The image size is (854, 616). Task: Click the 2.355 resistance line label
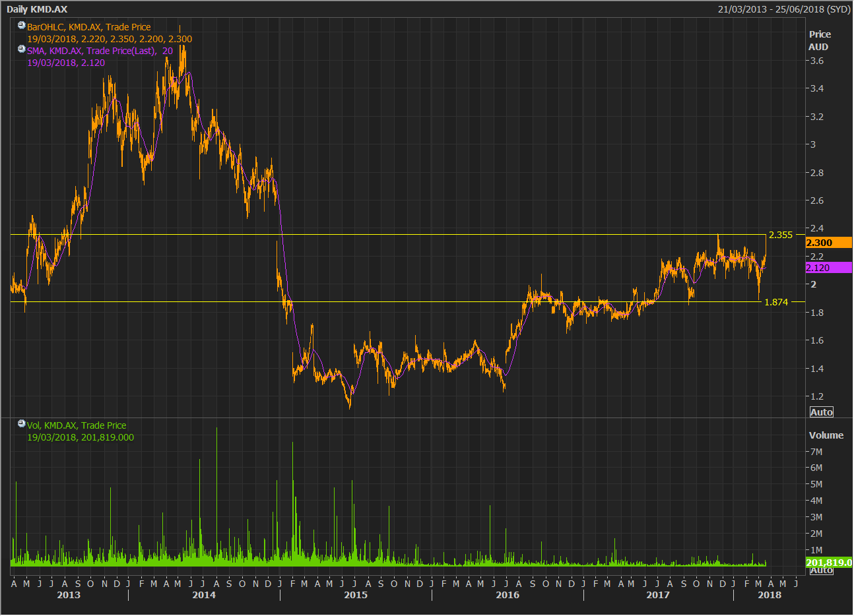click(781, 235)
